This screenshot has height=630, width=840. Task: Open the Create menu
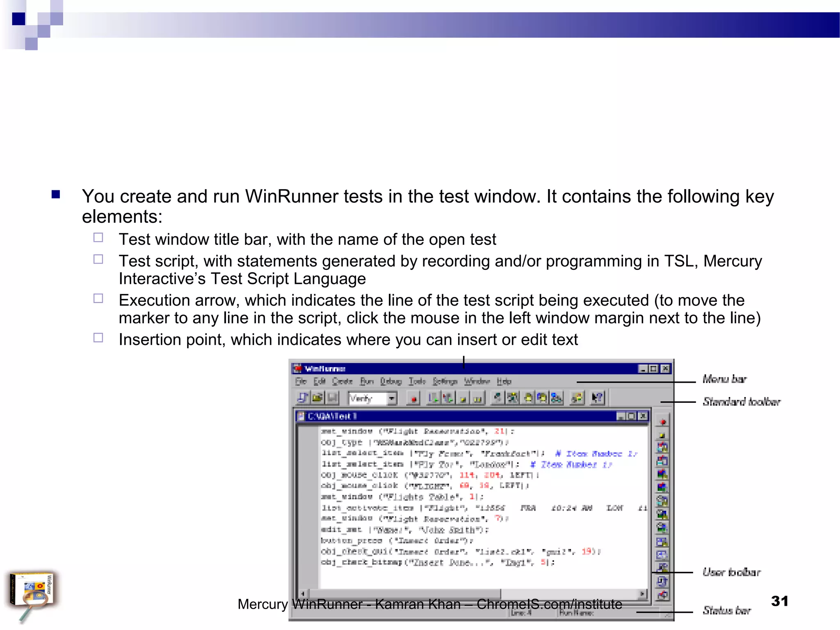coord(342,381)
